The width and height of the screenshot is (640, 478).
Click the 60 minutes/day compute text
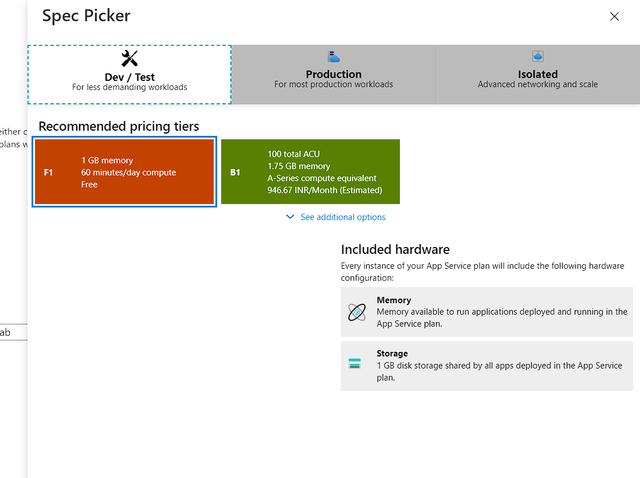(x=129, y=173)
